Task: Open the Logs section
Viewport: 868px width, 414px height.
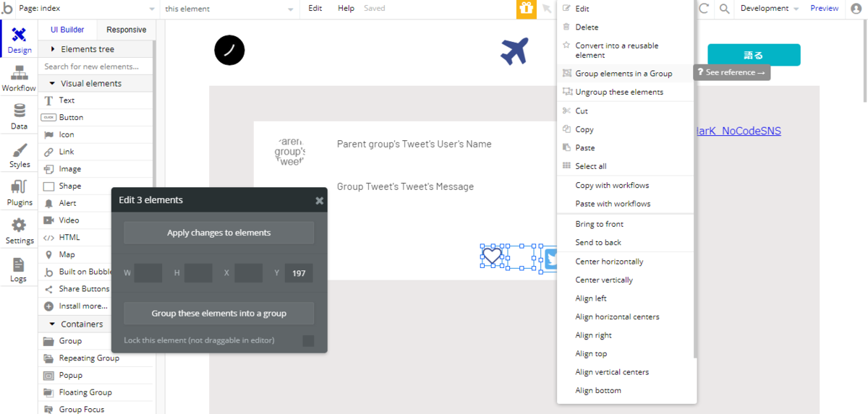Action: click(19, 269)
